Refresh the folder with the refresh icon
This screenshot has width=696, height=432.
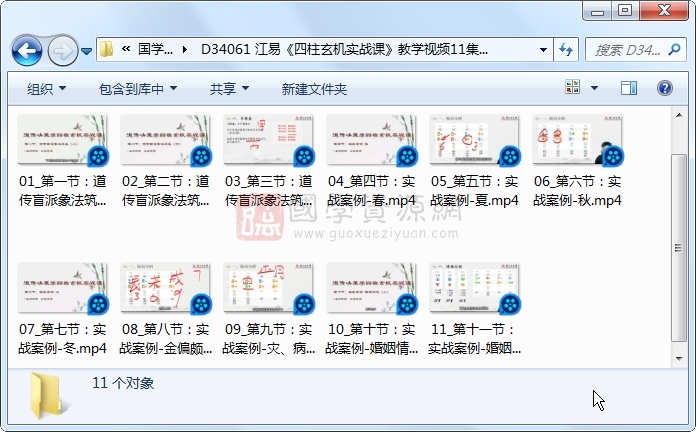(566, 49)
